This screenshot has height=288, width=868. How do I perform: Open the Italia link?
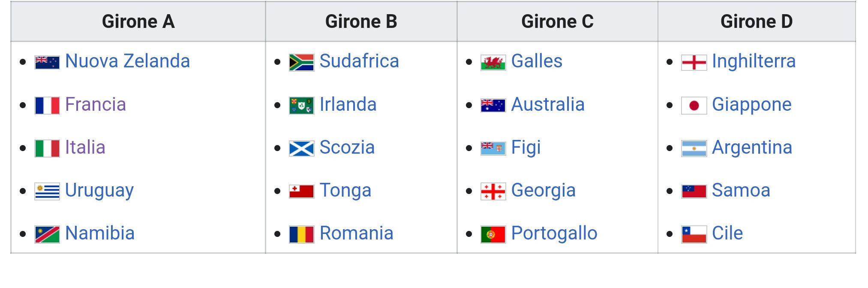click(85, 147)
